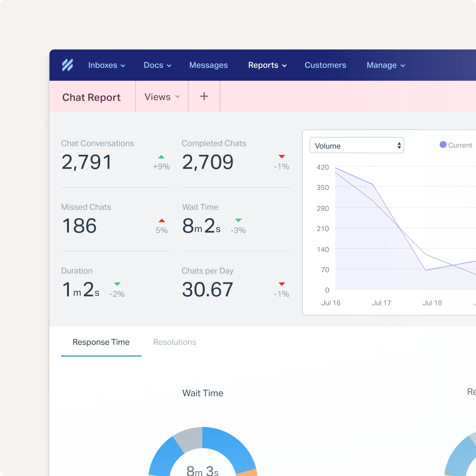The width and height of the screenshot is (476, 476).
Task: Select the Completed Chats value 2,709
Action: (x=208, y=162)
